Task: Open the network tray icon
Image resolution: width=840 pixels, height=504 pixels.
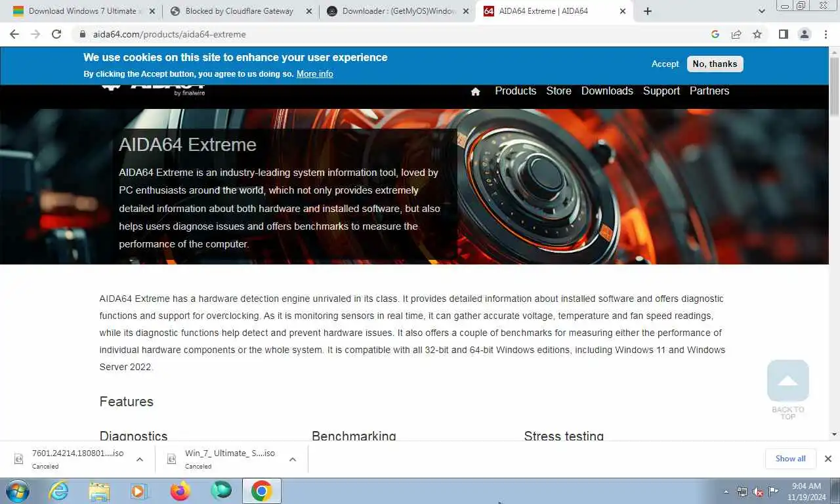Action: 742,492
